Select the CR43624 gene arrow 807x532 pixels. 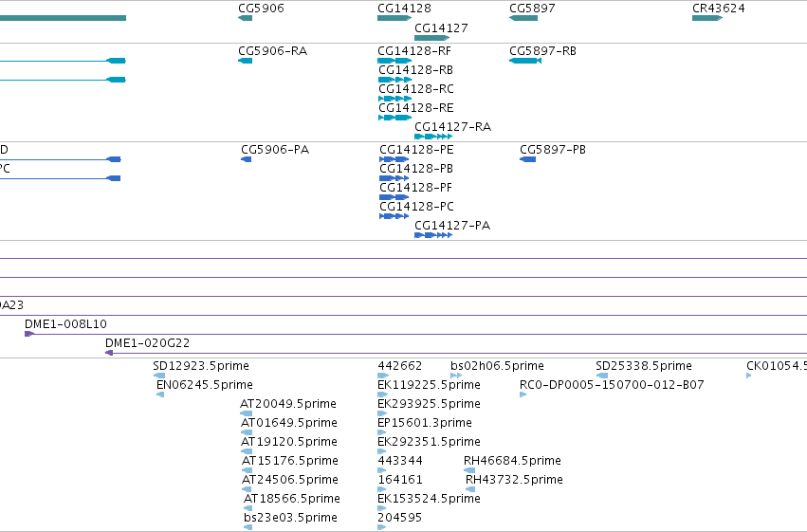(x=707, y=18)
